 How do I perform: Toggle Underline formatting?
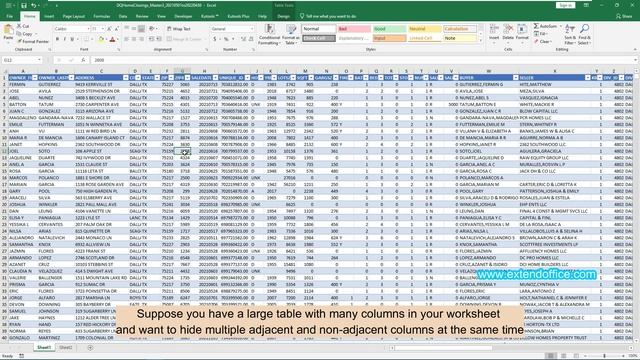72,40
